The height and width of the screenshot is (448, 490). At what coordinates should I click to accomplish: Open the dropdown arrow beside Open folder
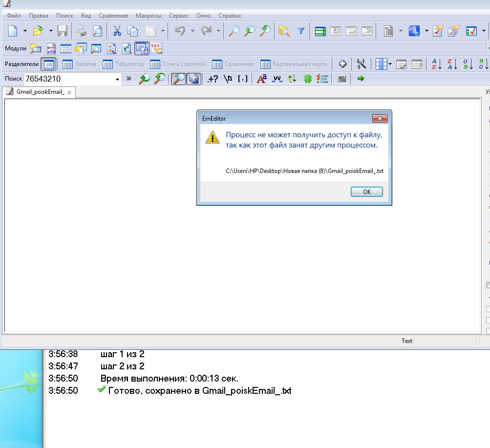click(x=50, y=31)
